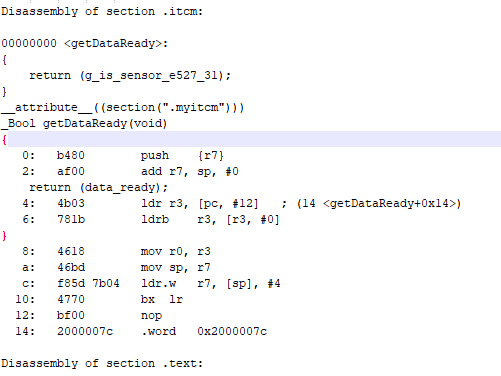501x376 pixels.
Task: Click the 'return (data_ready);' source line
Action: point(98,187)
